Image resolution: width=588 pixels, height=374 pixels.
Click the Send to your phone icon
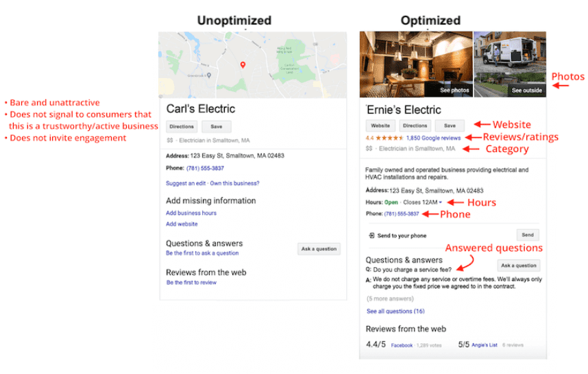[371, 236]
